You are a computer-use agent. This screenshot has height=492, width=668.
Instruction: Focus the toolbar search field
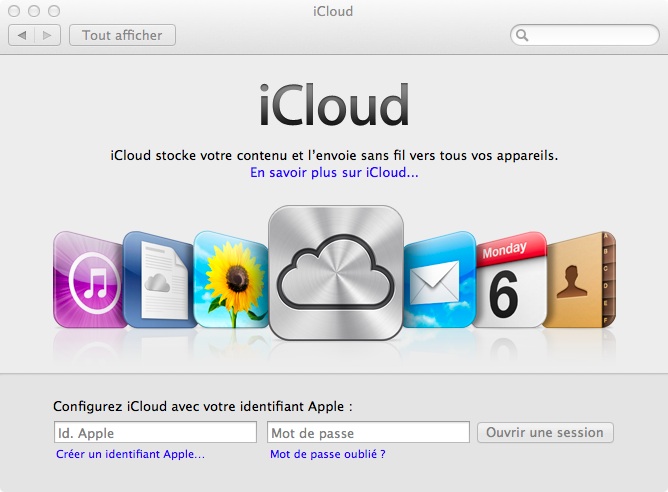point(590,35)
